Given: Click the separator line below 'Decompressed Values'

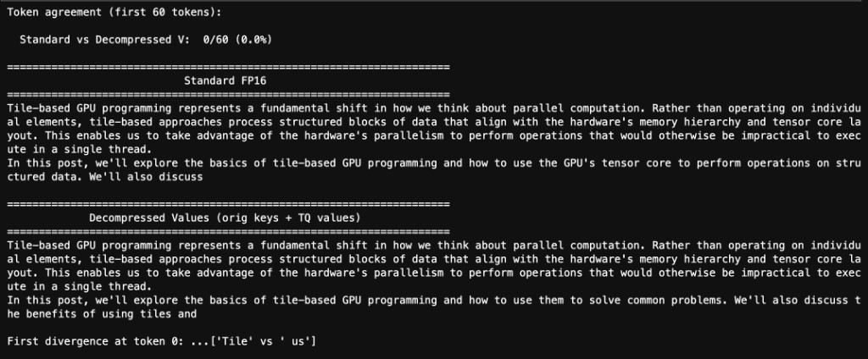Looking at the screenshot, I should (227, 232).
